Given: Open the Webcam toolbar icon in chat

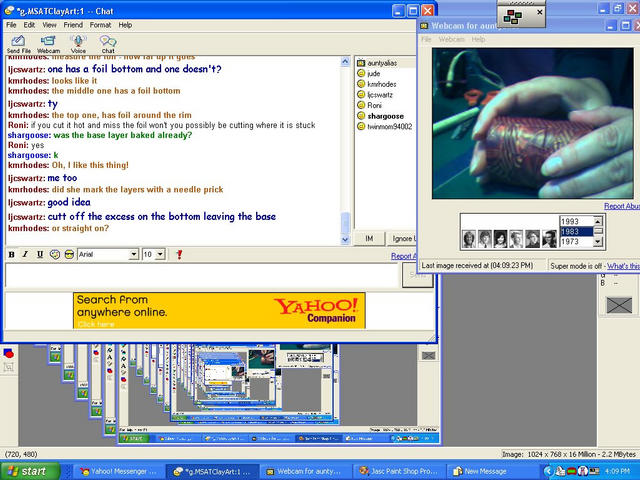Looking at the screenshot, I should tap(48, 44).
